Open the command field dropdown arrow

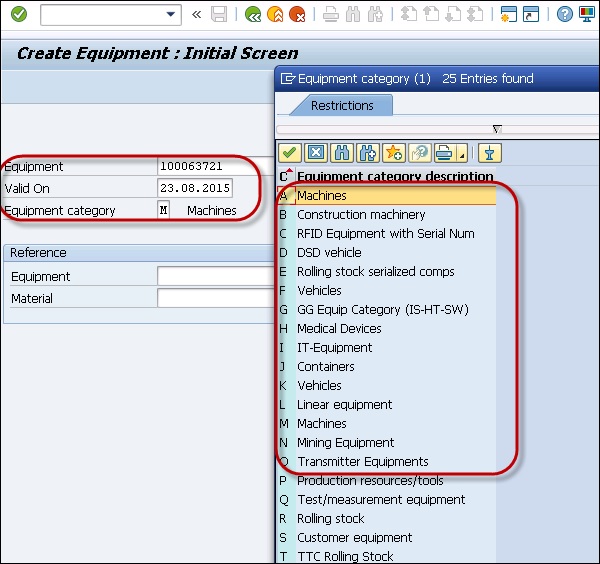click(x=170, y=15)
